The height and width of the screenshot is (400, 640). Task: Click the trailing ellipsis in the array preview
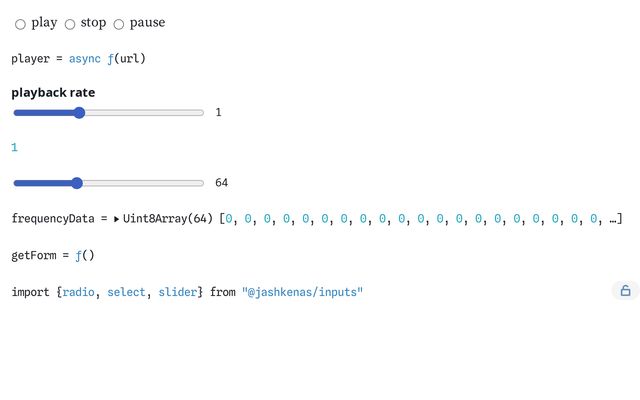pos(613,220)
